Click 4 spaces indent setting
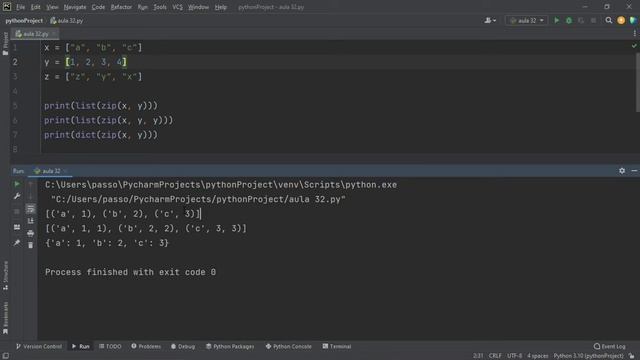 538,356
